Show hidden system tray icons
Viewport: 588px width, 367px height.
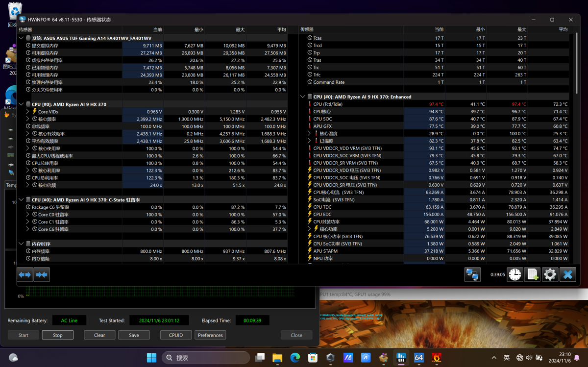(494, 358)
